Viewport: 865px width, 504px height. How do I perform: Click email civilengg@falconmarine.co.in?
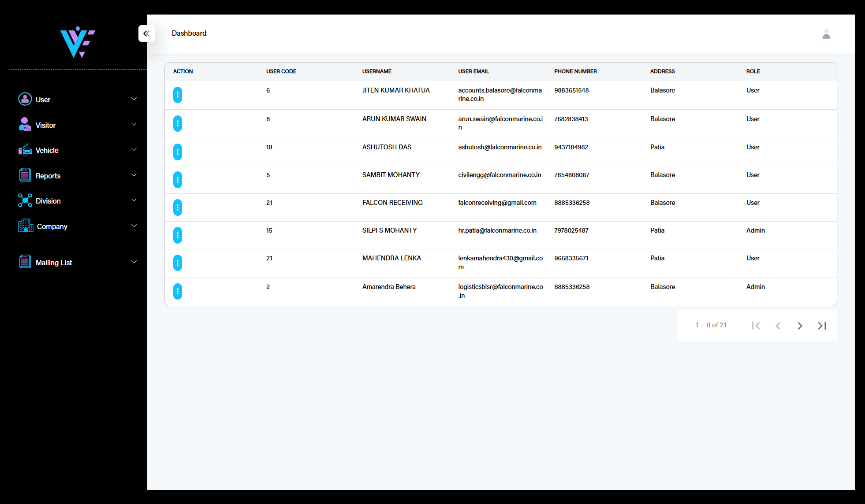point(500,175)
